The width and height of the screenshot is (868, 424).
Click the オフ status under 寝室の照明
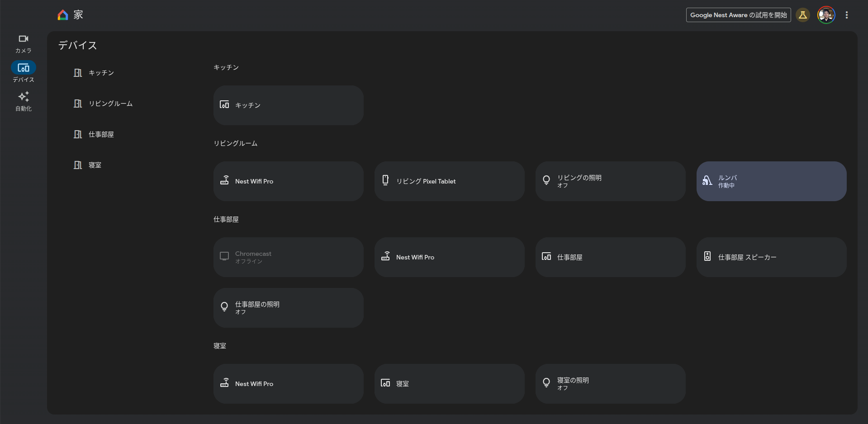pyautogui.click(x=563, y=388)
